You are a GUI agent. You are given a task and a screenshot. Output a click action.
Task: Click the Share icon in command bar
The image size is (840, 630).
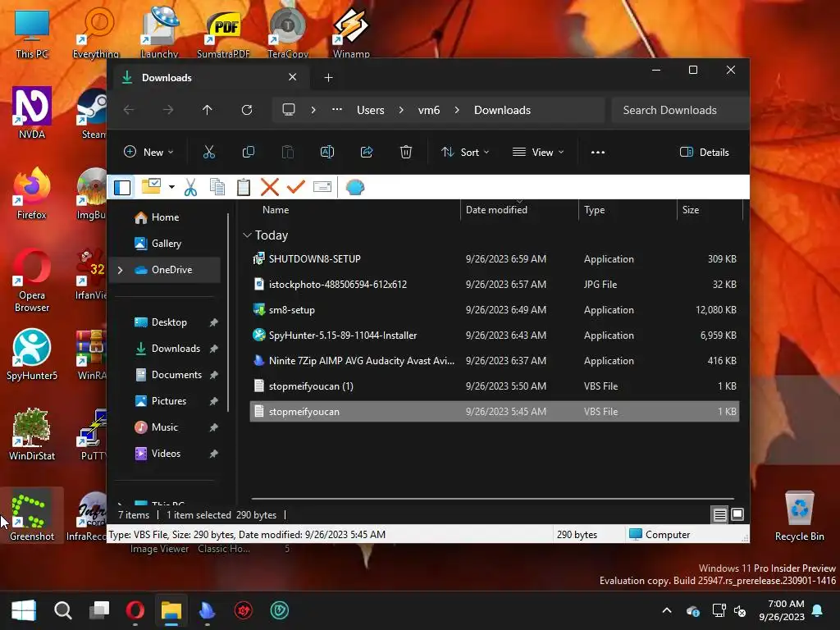pyautogui.click(x=367, y=152)
